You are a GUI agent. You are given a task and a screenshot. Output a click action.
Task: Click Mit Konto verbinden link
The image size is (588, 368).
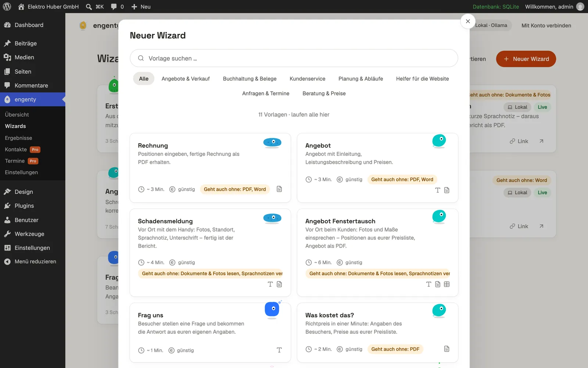[x=546, y=25]
